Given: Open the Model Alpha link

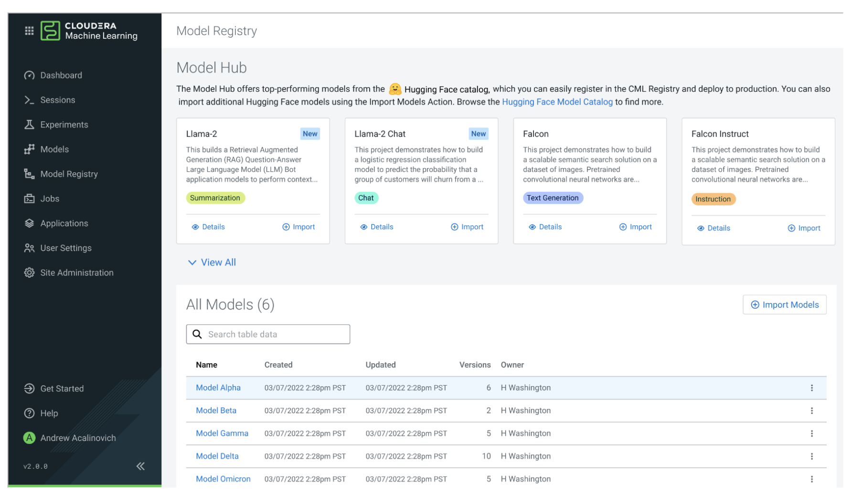Looking at the screenshot, I should point(218,388).
